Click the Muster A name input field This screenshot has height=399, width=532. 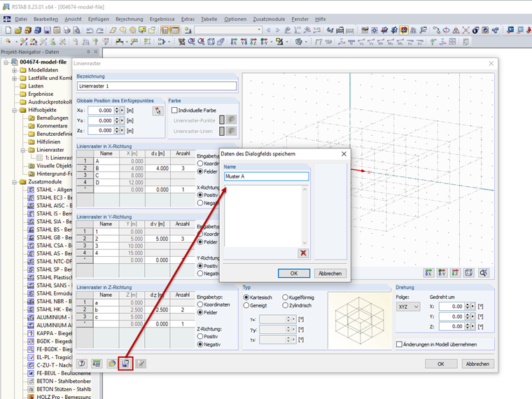(266, 176)
